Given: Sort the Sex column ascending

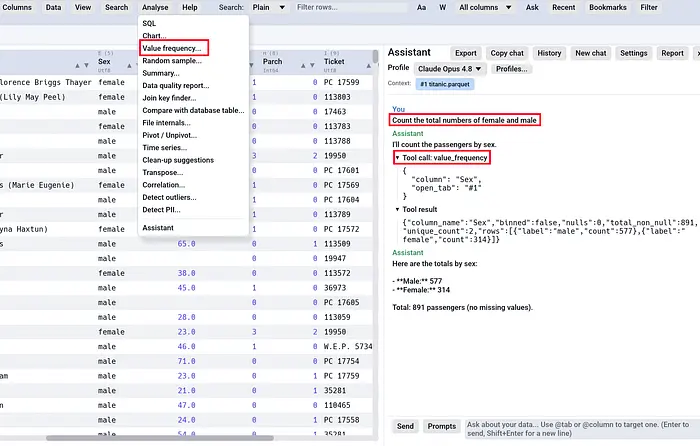Looking at the screenshot, I should pos(129,65).
